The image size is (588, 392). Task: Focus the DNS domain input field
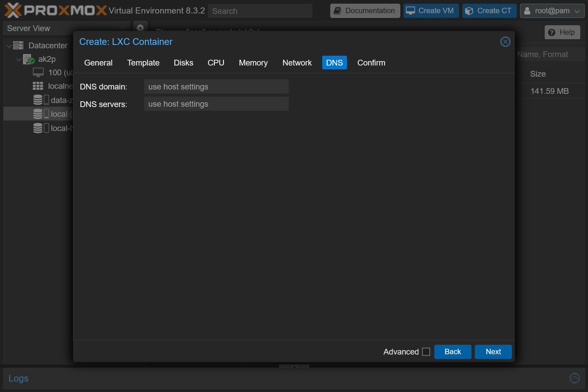(x=216, y=86)
